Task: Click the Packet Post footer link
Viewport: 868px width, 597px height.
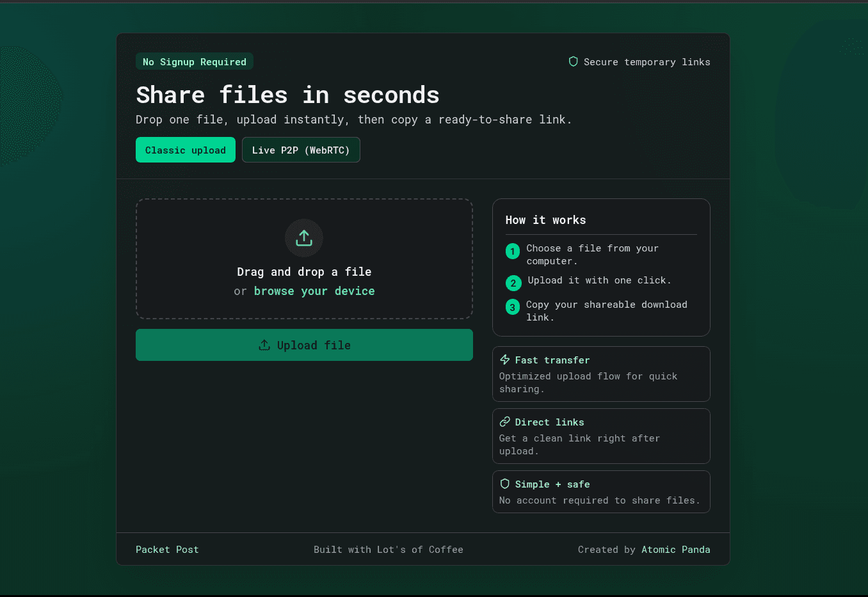Action: point(167,550)
